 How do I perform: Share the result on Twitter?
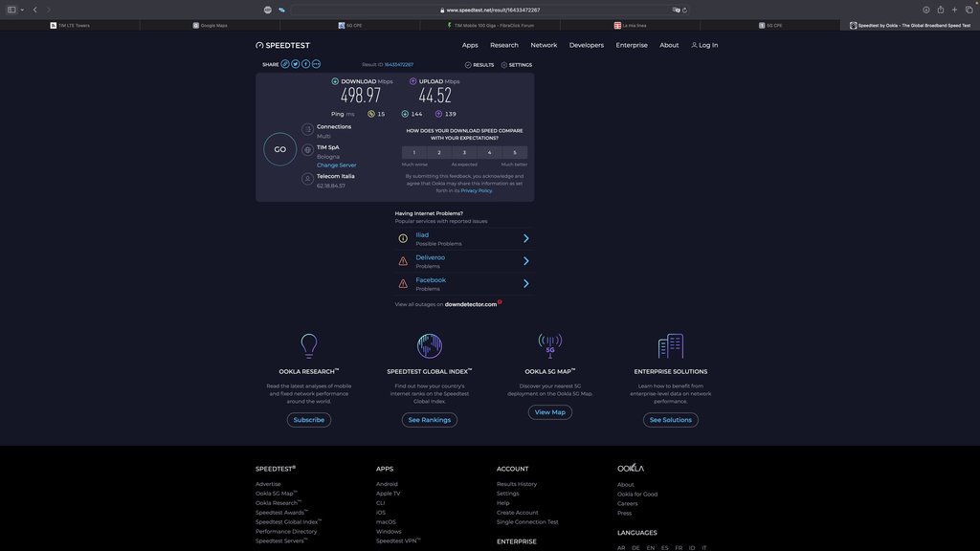[x=296, y=64]
